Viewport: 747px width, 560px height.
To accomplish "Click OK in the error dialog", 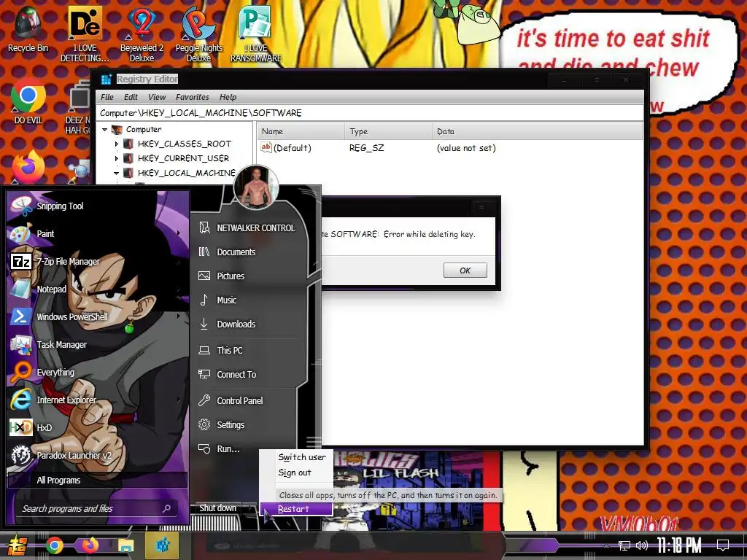I will [x=465, y=271].
